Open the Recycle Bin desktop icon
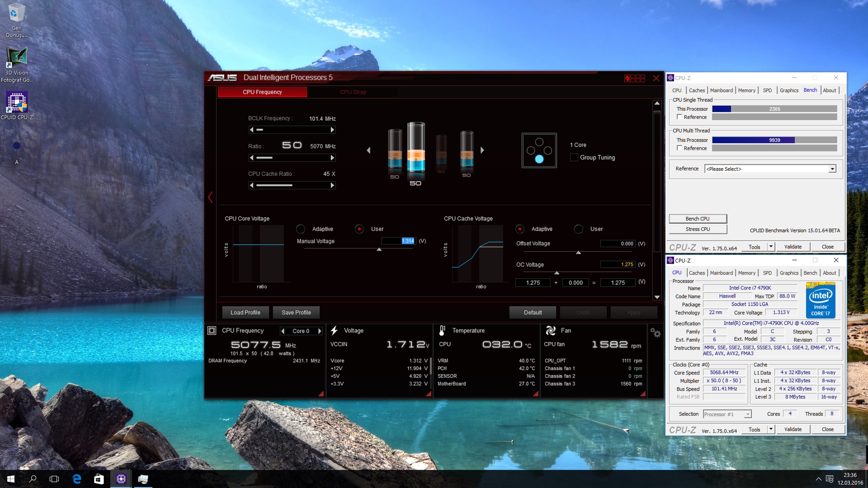This screenshot has height=488, width=868. click(17, 20)
